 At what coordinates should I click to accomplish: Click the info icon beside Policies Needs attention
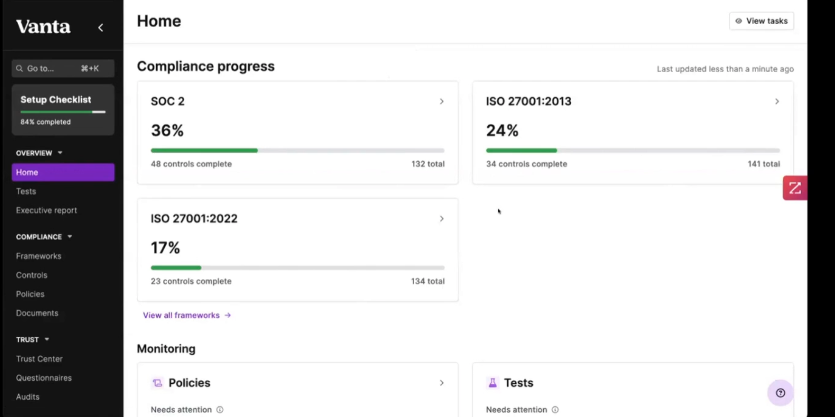pyautogui.click(x=220, y=410)
